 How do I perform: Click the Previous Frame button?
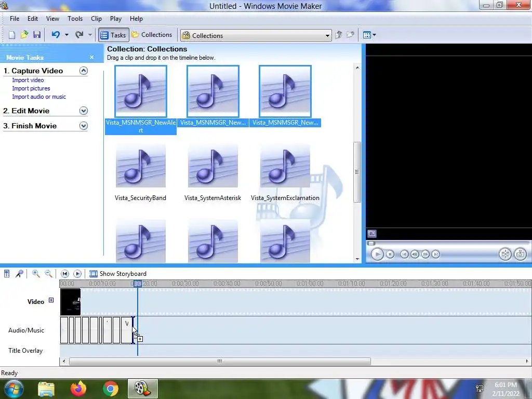(415, 254)
